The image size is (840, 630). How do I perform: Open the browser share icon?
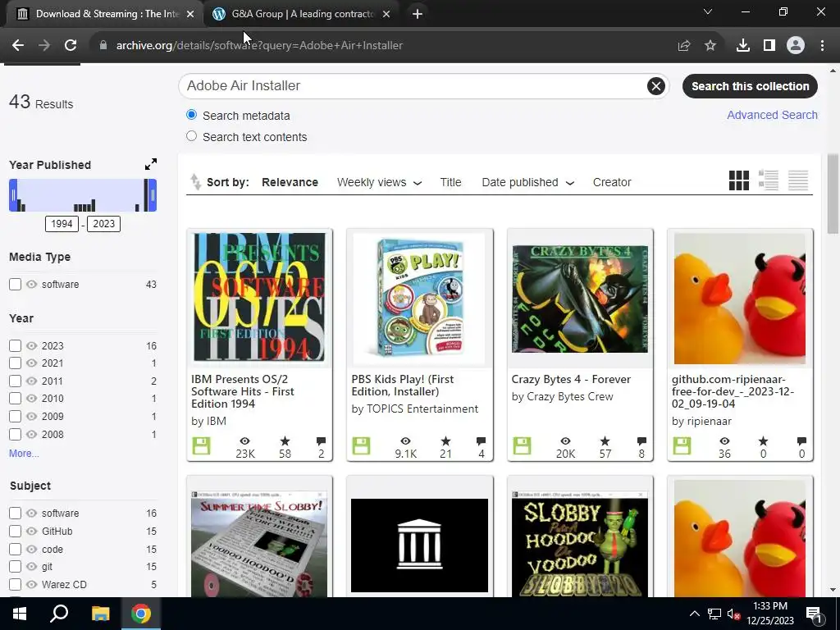coord(683,46)
